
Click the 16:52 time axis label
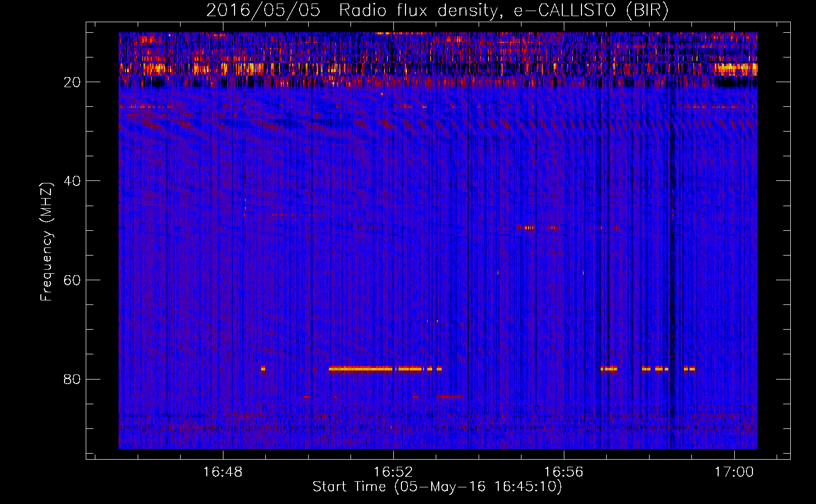(x=393, y=472)
